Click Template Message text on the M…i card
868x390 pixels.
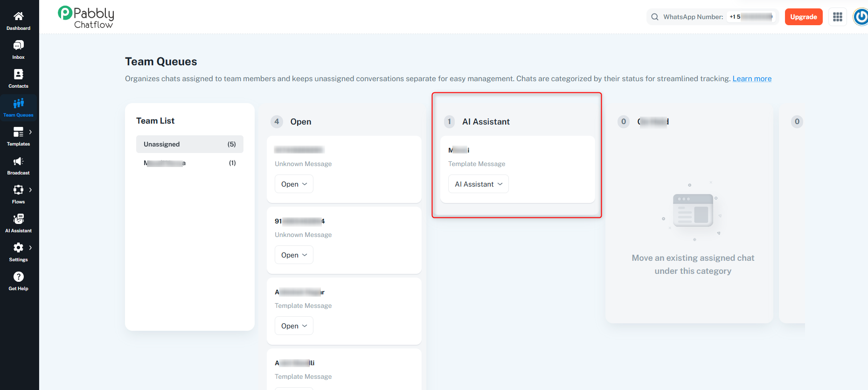(477, 164)
